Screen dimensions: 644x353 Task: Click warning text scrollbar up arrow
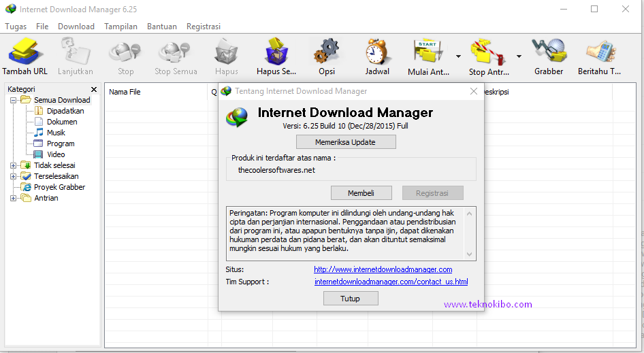click(x=470, y=214)
